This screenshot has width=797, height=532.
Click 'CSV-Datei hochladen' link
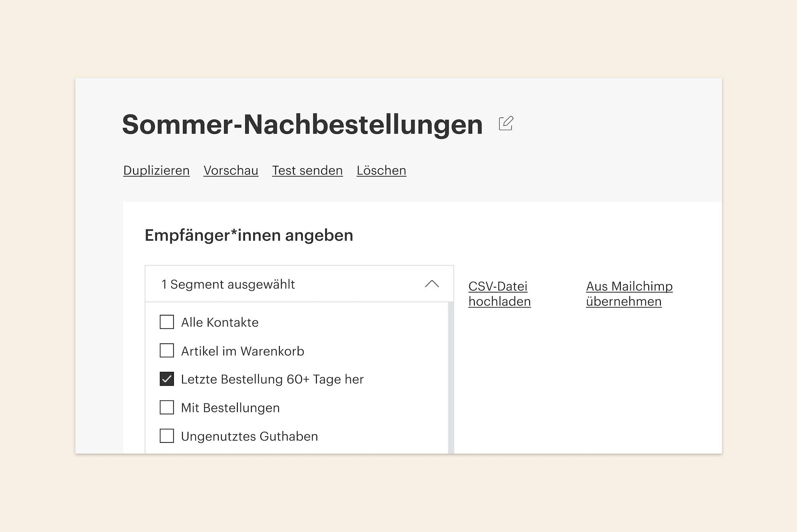(499, 294)
